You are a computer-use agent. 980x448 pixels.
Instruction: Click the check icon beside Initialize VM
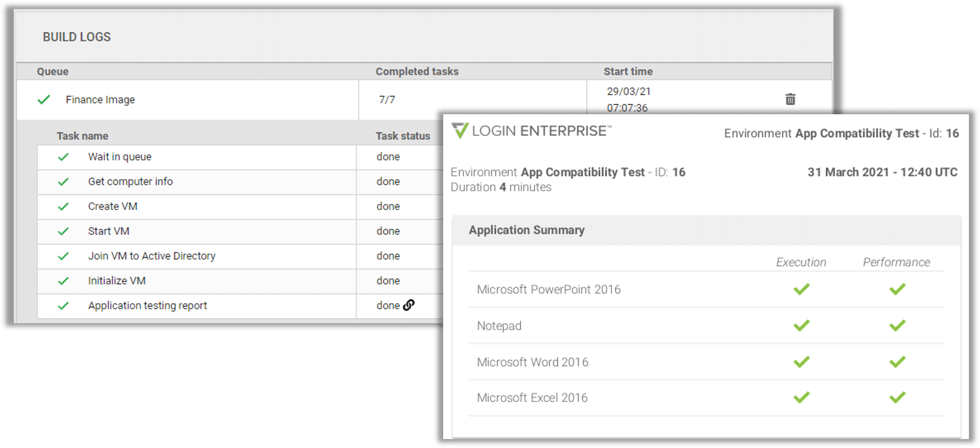pos(63,281)
